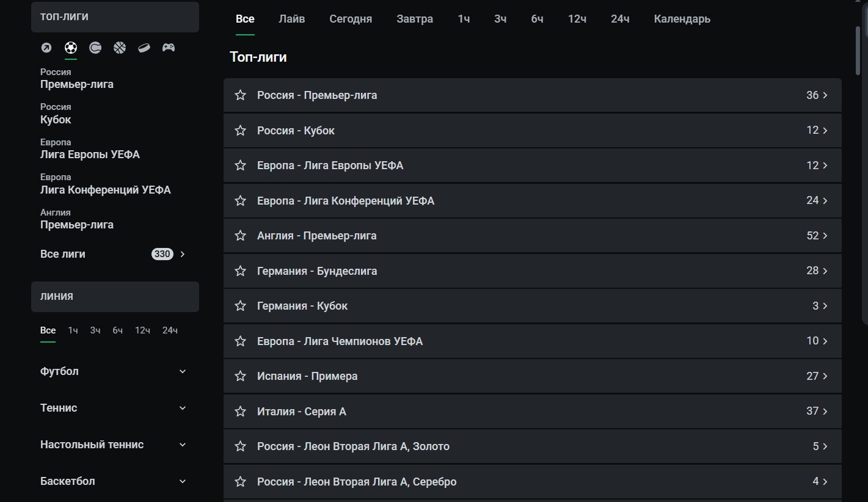Open Англия - Премьер-лига chevron with 52
868x502 pixels.
coord(825,236)
